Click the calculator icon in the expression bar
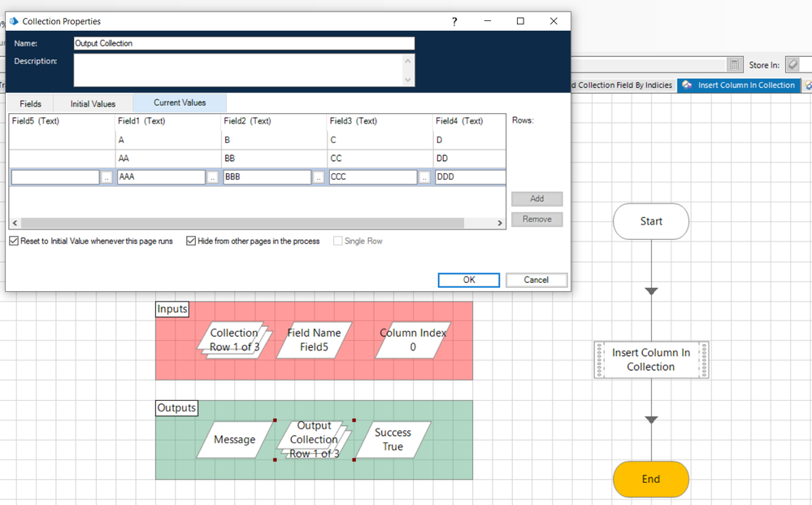 pyautogui.click(x=734, y=65)
